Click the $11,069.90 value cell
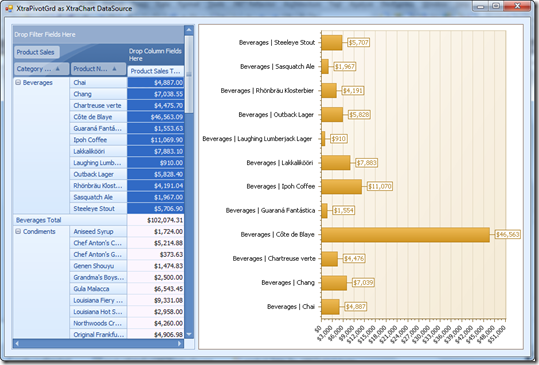Viewport: 539px width, 365px height. pyautogui.click(x=156, y=140)
